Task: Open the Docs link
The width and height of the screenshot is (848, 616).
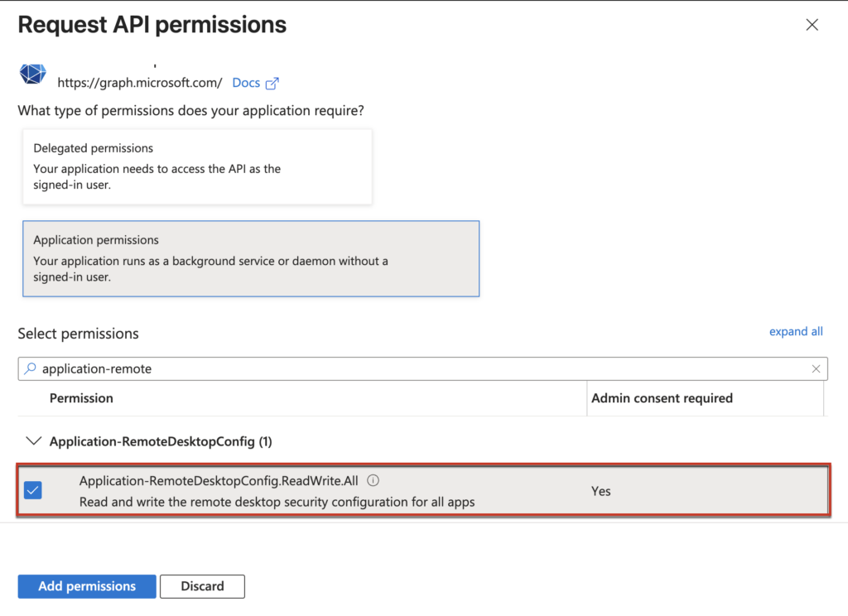Action: coord(246,83)
